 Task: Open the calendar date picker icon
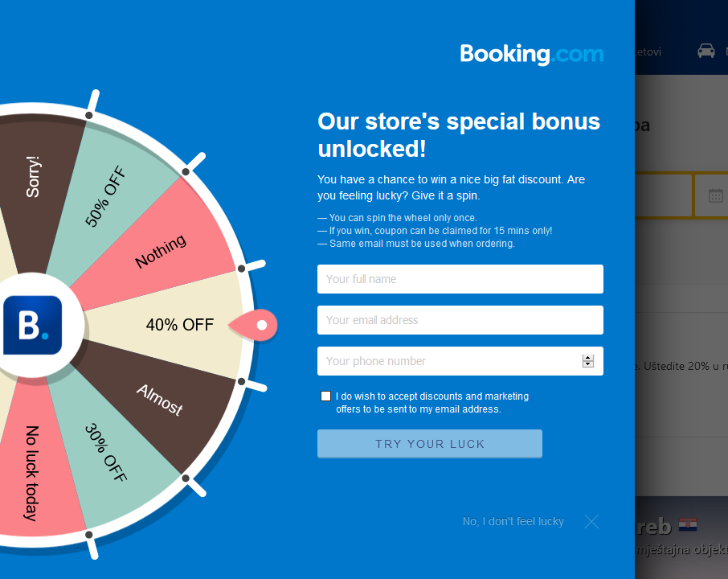click(x=716, y=195)
